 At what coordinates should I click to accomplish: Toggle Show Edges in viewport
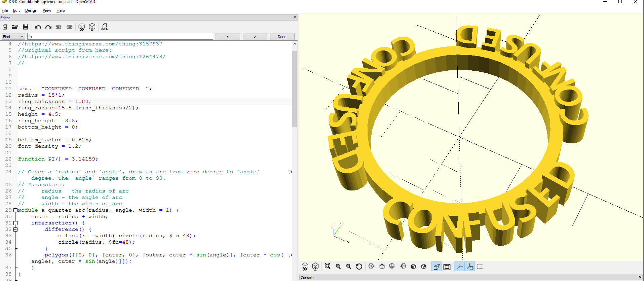(x=480, y=267)
